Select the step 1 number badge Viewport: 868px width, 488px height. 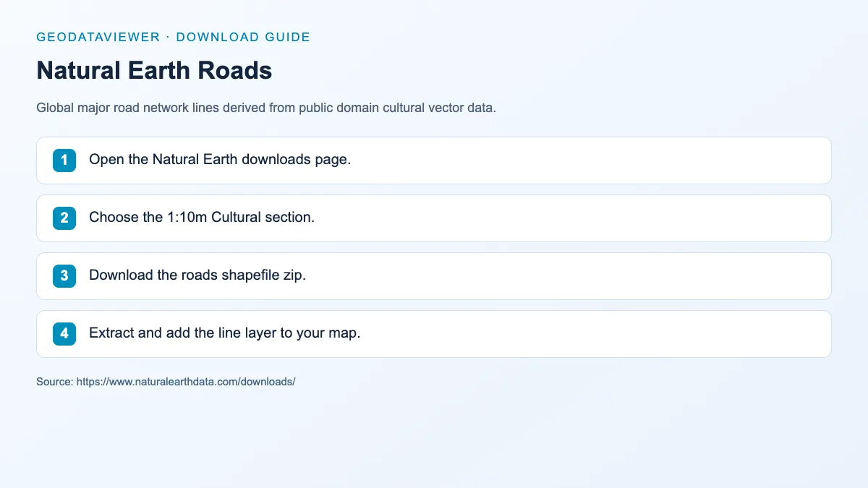[64, 160]
